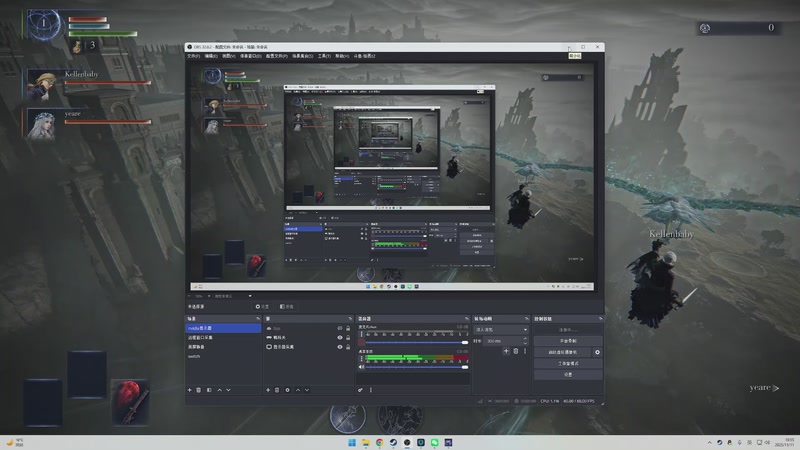Screen dimensions: 800x450
Task: Decrease transition duration with the down stepper
Action: (x=525, y=343)
